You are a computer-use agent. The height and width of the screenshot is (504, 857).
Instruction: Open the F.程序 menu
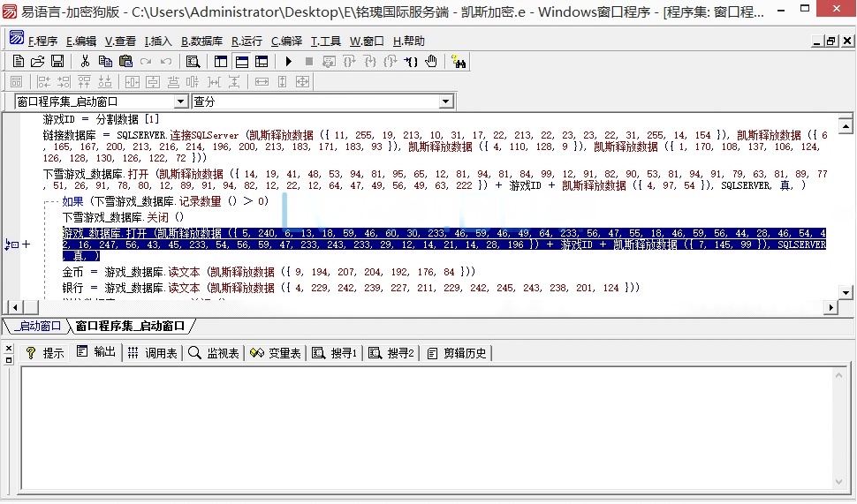42,41
